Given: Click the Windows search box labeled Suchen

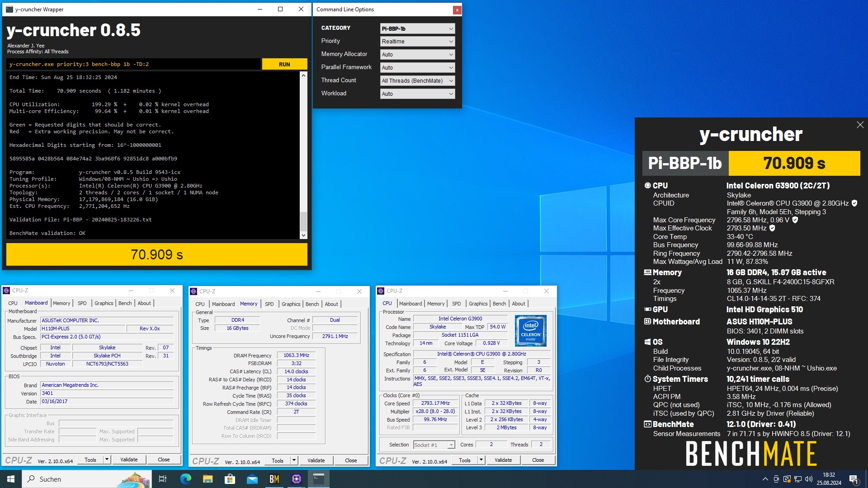Looking at the screenshot, I should click(87, 479).
